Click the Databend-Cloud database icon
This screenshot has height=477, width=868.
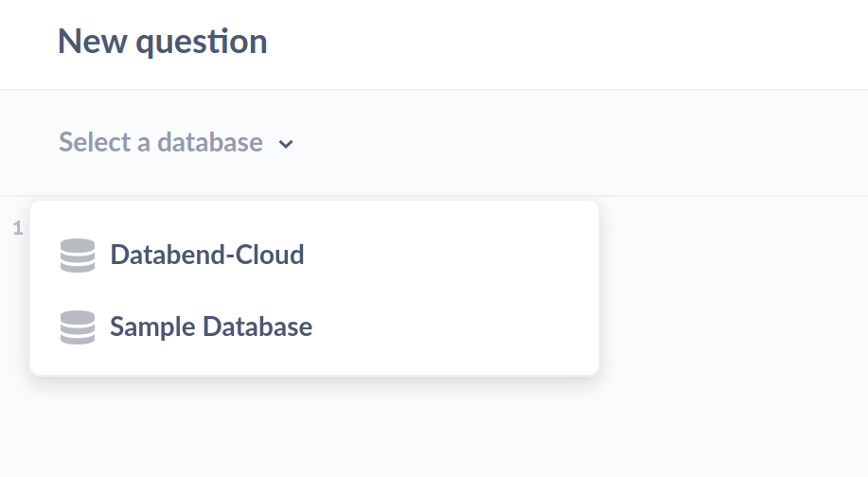78,256
